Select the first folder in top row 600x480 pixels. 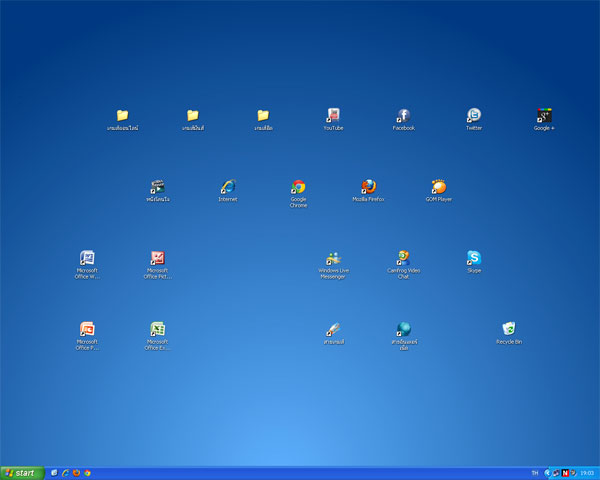tap(122, 116)
